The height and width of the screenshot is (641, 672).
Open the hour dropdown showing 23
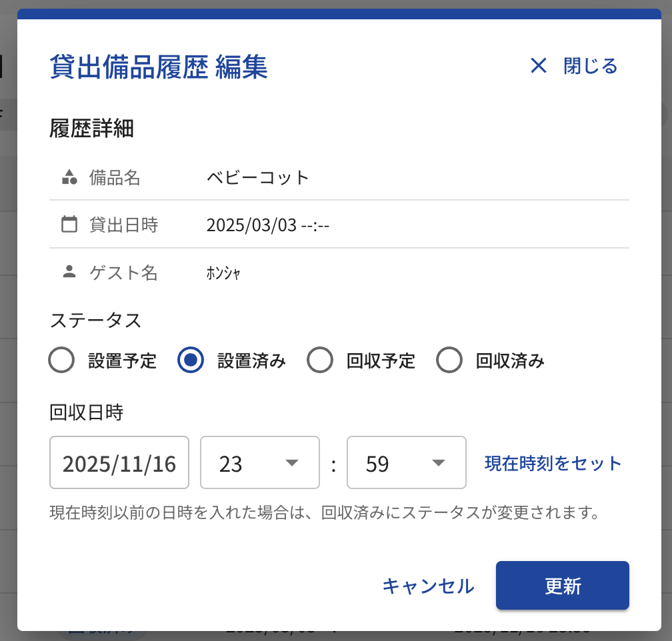(259, 463)
